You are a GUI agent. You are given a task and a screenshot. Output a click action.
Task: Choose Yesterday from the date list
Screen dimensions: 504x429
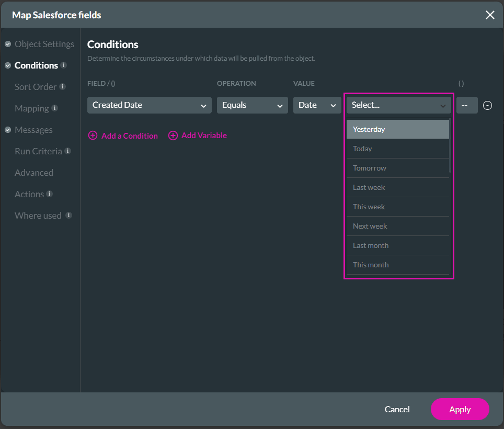pyautogui.click(x=397, y=129)
